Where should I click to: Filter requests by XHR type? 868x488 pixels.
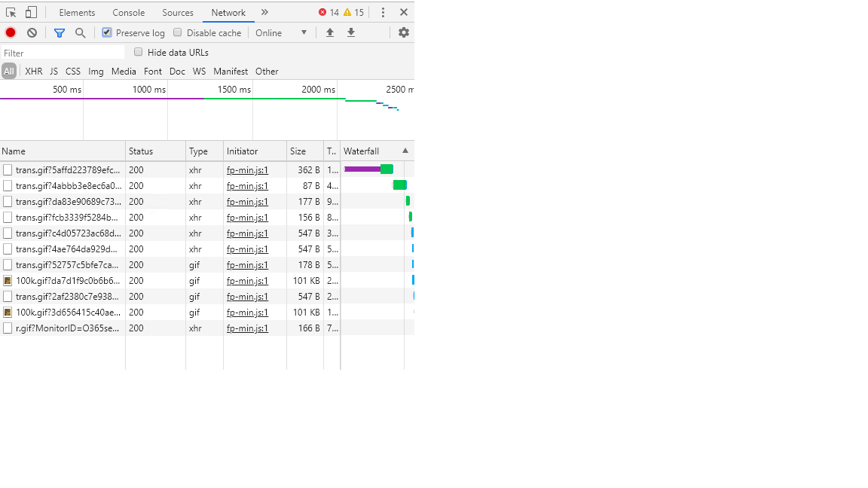(x=34, y=72)
